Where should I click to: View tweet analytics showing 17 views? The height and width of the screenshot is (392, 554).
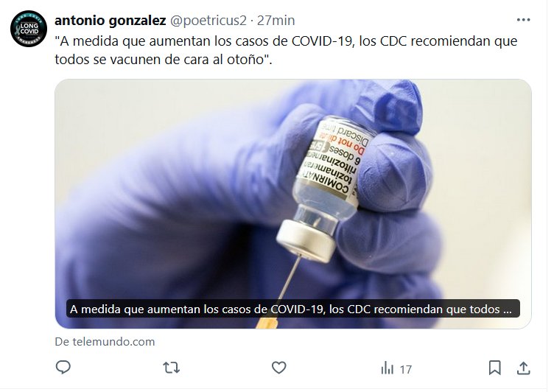click(396, 368)
